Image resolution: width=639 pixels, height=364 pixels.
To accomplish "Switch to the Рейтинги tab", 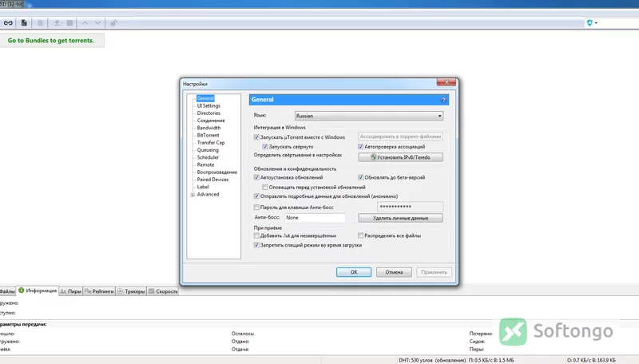I will coord(99,291).
